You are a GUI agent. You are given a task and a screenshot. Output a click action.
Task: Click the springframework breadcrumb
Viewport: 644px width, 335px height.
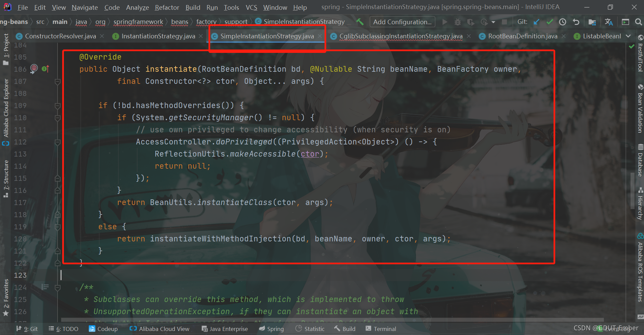(138, 22)
